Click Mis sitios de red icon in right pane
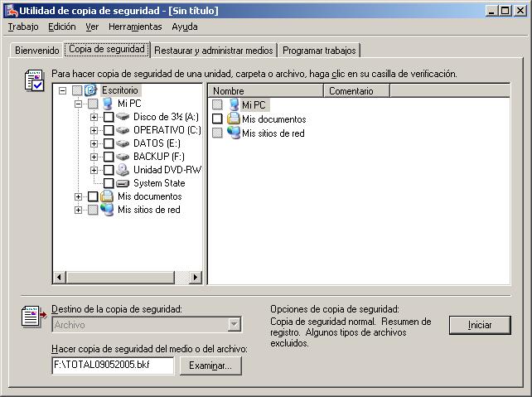The height and width of the screenshot is (397, 532). (234, 133)
